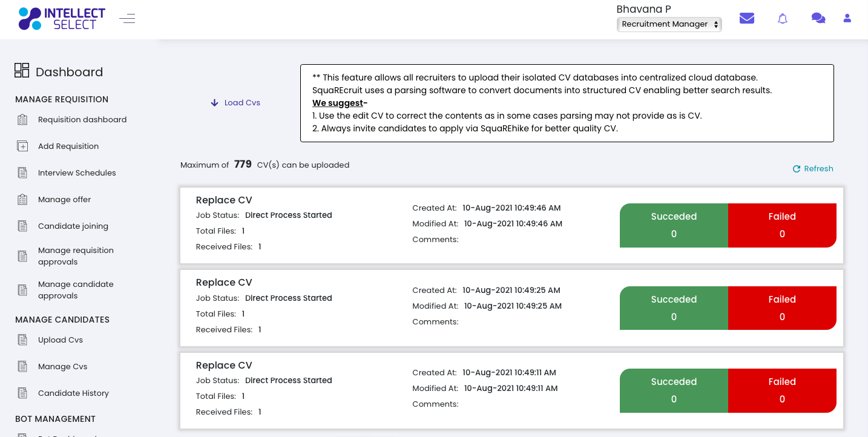Go to Dashboard heading link

(70, 72)
